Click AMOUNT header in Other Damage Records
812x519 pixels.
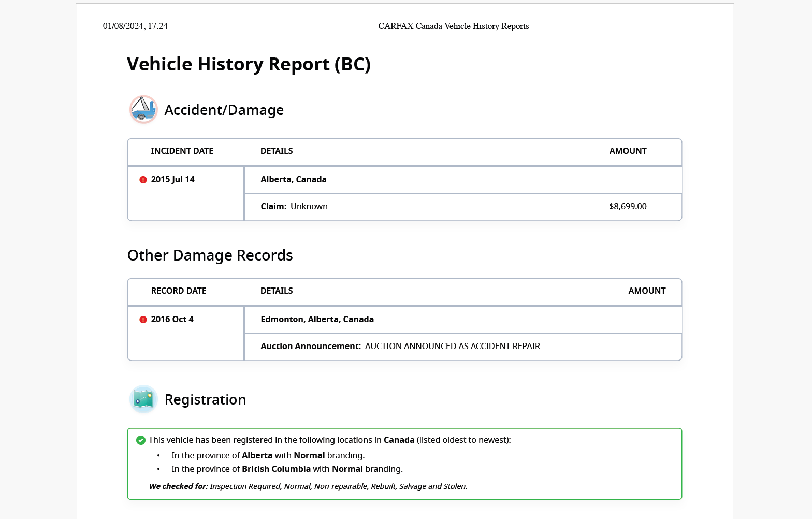pos(647,291)
